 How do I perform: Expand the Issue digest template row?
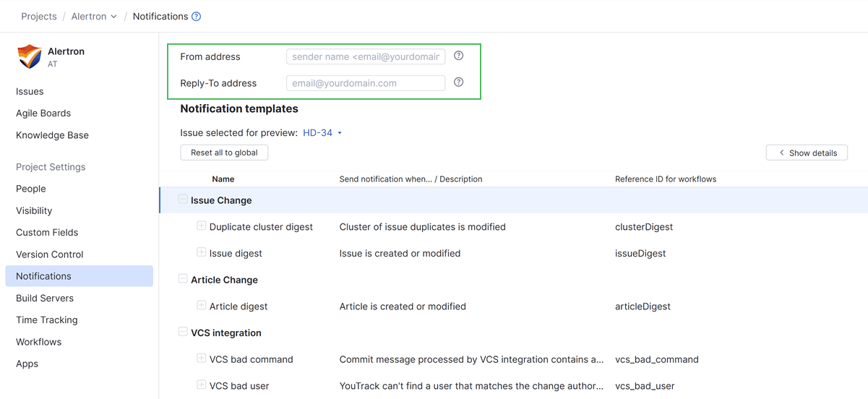pyautogui.click(x=201, y=253)
